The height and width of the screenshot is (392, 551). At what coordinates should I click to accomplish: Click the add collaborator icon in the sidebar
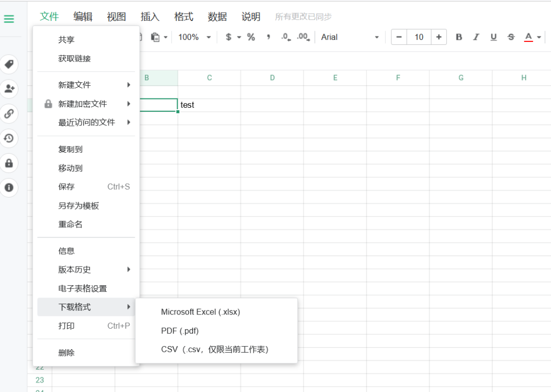tap(10, 89)
